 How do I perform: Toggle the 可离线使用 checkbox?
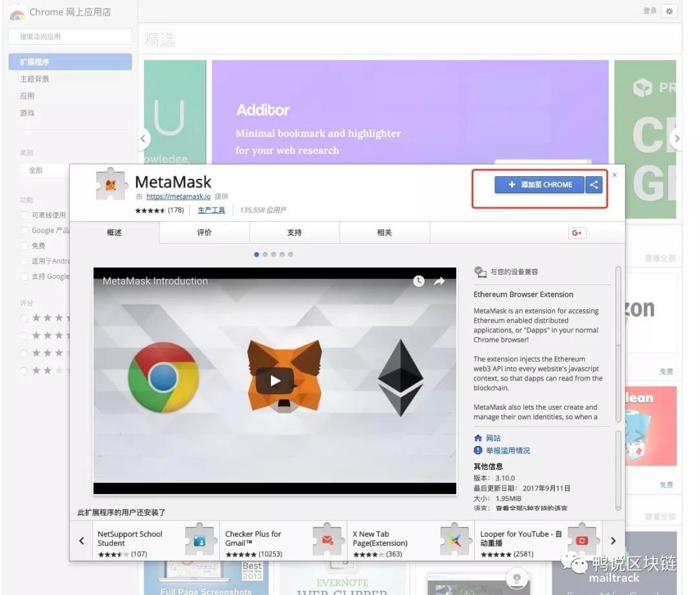click(24, 215)
